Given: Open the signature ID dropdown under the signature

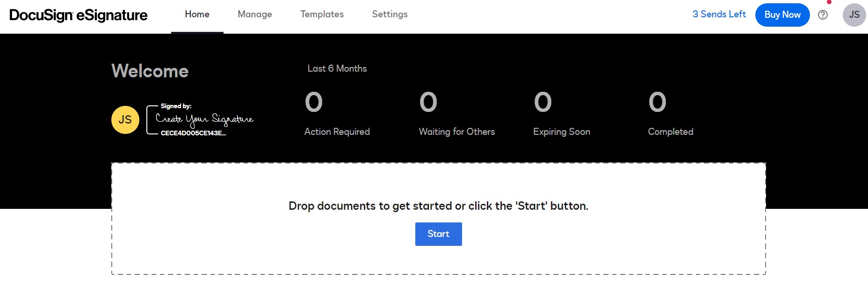Looking at the screenshot, I should [193, 134].
